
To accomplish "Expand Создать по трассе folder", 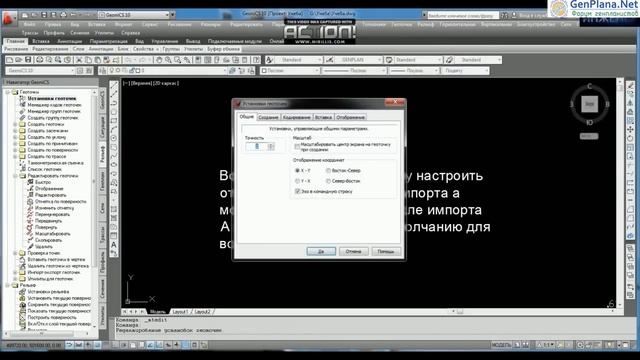I will (x=15, y=156).
